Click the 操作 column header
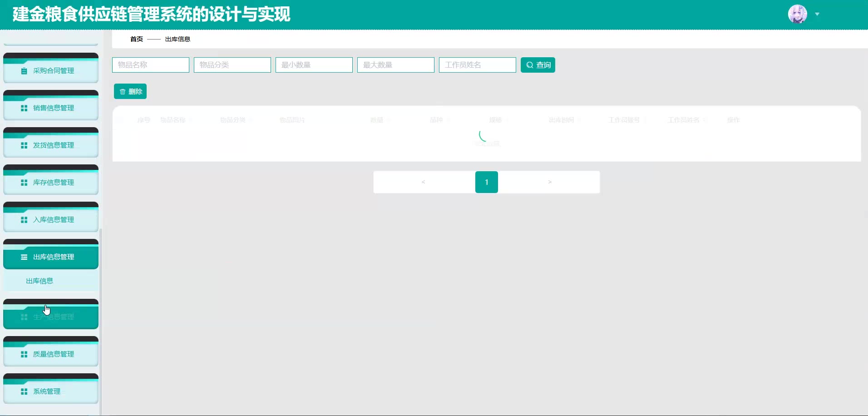 point(734,120)
